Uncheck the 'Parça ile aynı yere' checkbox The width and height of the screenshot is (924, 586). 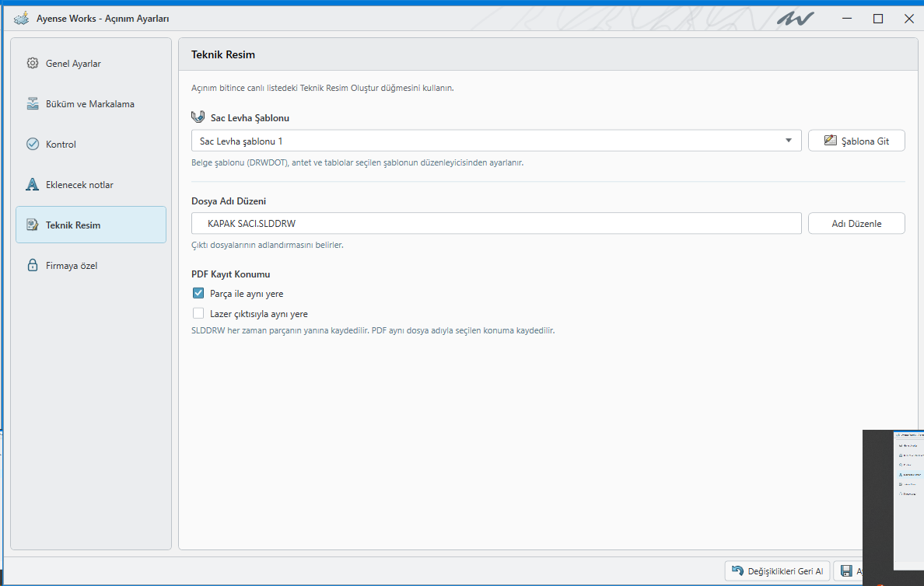198,293
